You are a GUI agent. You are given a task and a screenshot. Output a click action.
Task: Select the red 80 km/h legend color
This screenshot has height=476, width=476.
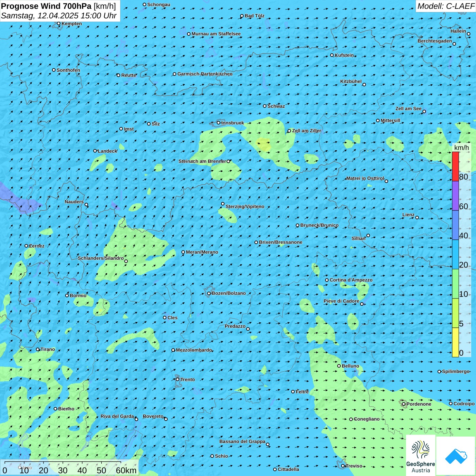455,166
